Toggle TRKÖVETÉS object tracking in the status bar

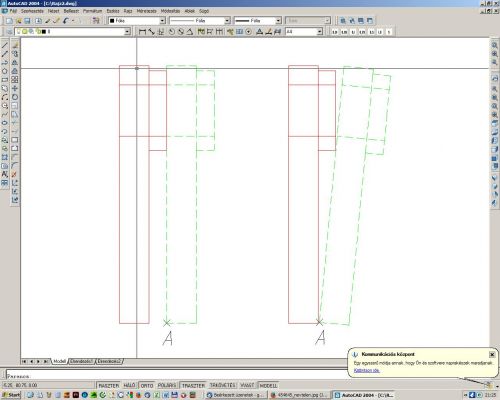click(x=222, y=385)
